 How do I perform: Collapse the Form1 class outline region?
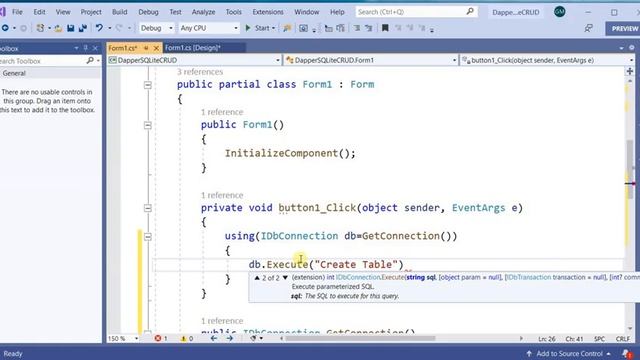point(148,85)
